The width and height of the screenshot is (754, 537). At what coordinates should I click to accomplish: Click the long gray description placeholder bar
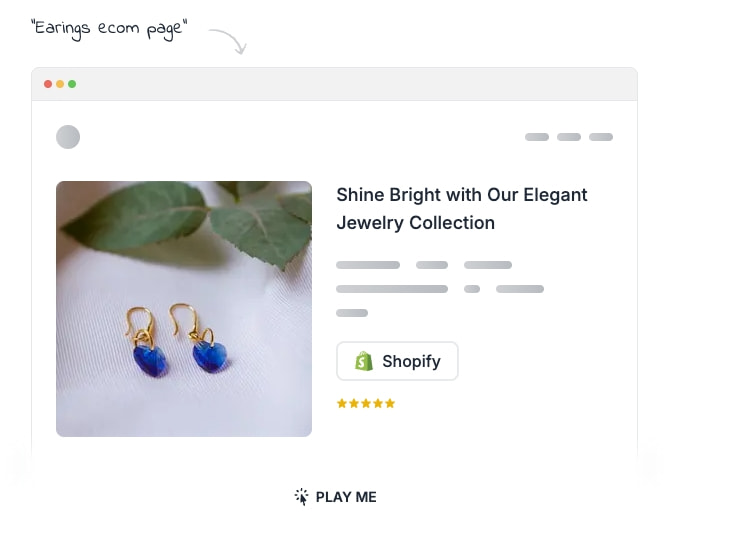click(x=392, y=289)
